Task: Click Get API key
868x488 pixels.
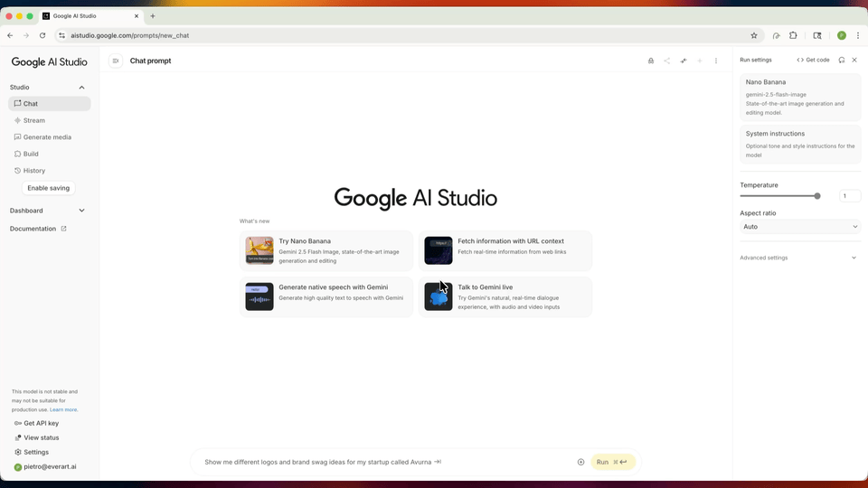Action: 36,423
